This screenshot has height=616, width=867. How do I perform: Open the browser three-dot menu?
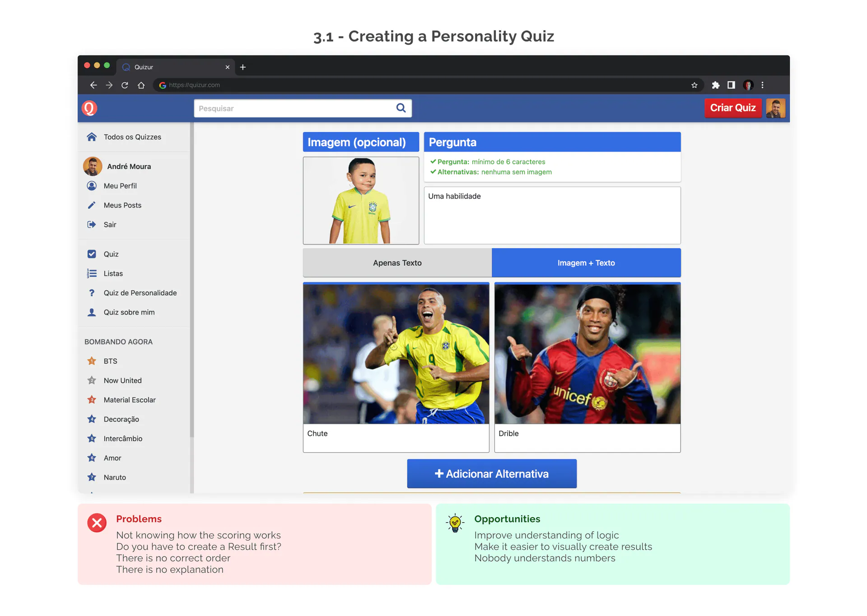point(762,85)
